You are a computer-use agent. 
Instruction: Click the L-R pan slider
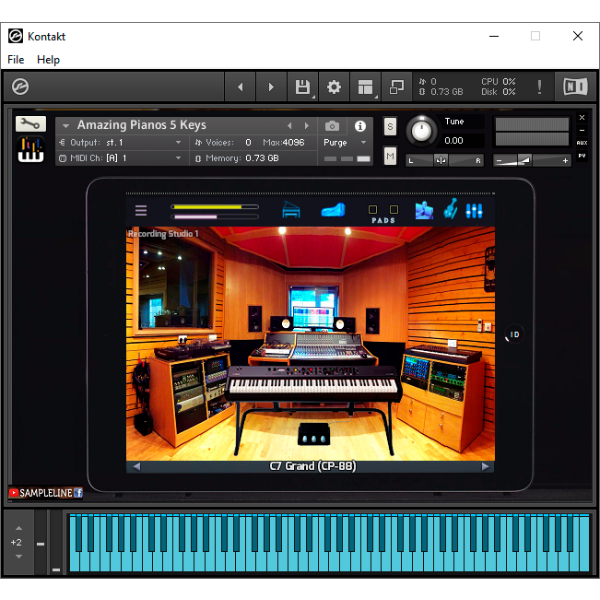coord(445,160)
